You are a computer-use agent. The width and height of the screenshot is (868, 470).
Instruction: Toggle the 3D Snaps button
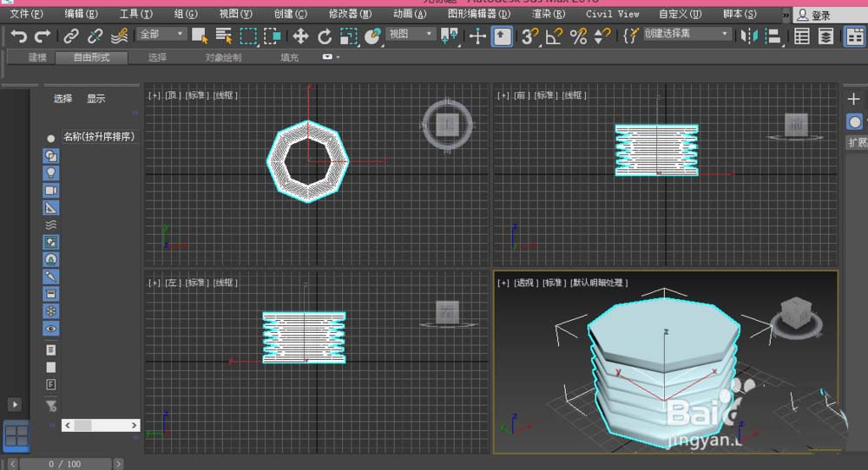[528, 36]
